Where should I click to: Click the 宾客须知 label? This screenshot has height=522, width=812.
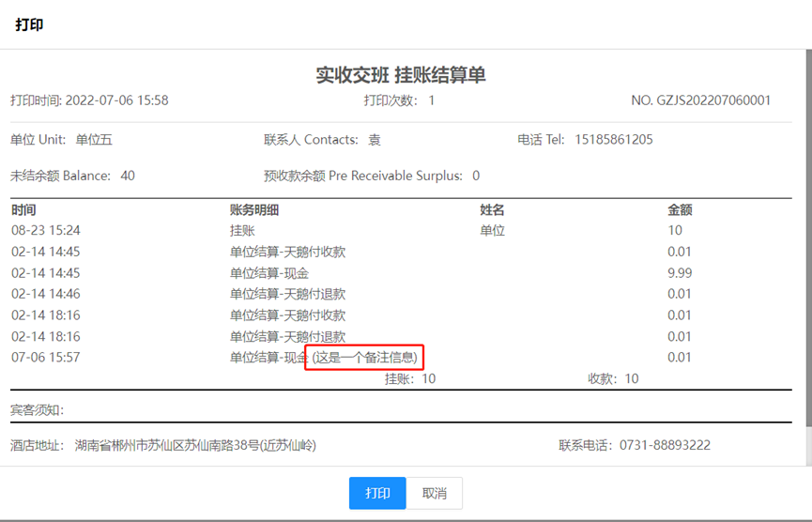38,410
